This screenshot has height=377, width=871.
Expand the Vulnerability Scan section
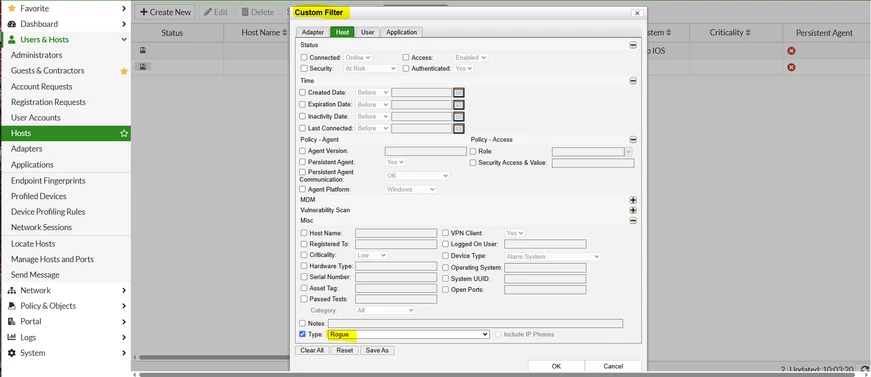point(633,210)
